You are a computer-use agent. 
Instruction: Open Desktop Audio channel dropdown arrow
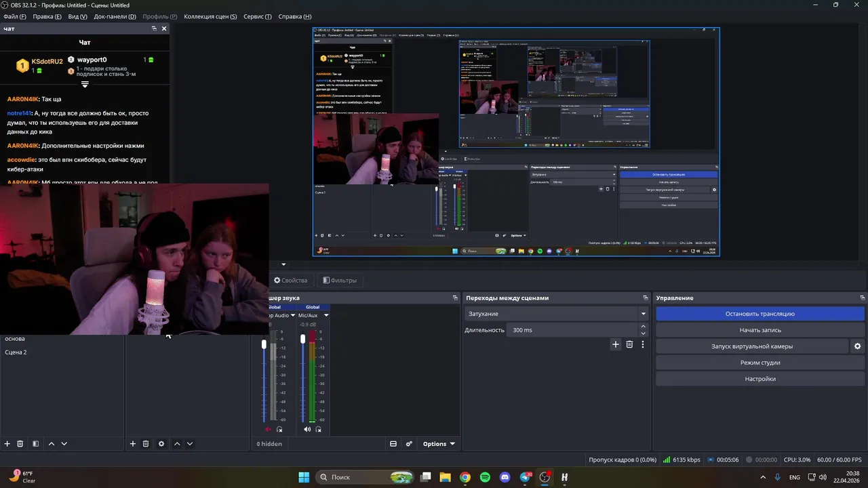click(293, 315)
